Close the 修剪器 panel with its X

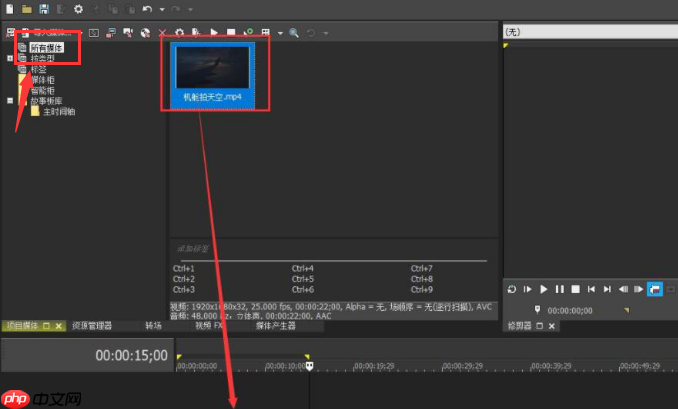tap(552, 326)
